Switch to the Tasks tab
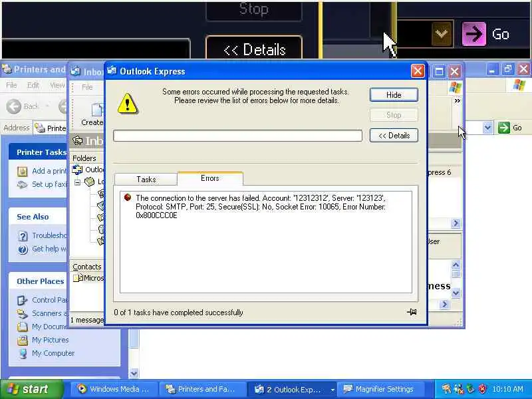The image size is (532, 399). [x=146, y=179]
